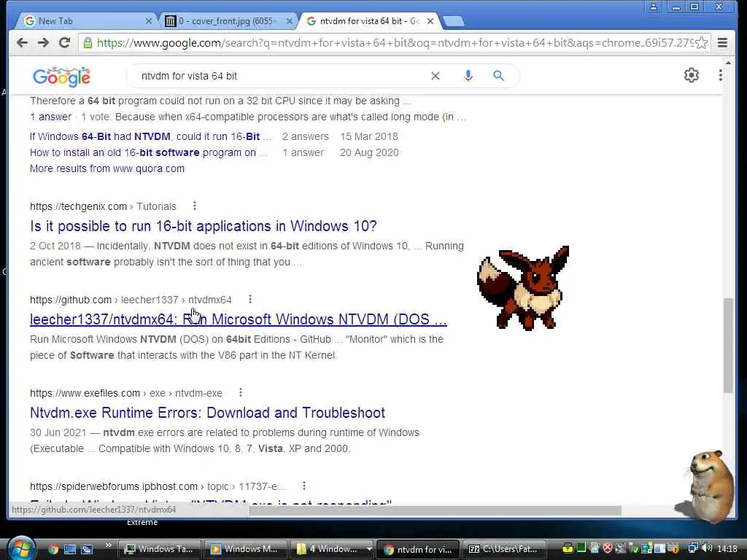The width and height of the screenshot is (747, 560).
Task: Click the vertical scrollbar thumb
Action: click(727, 345)
